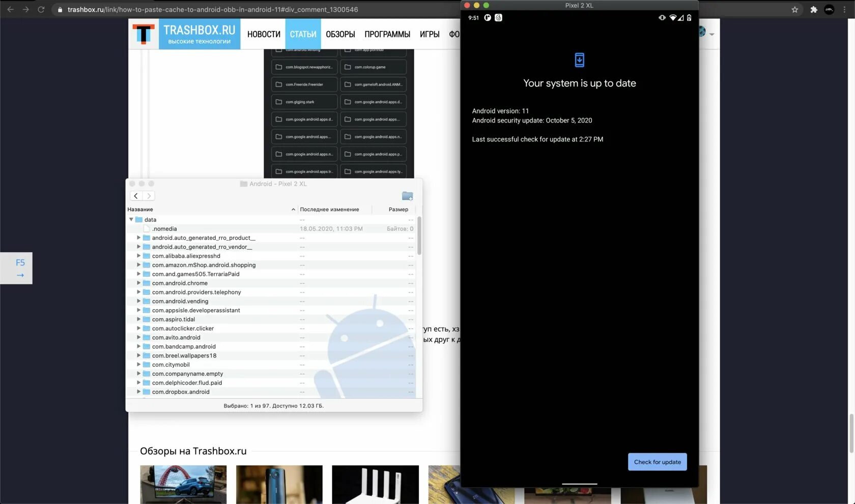Open the white router review thumbnail
Viewport: 855px width, 504px height.
(375, 484)
